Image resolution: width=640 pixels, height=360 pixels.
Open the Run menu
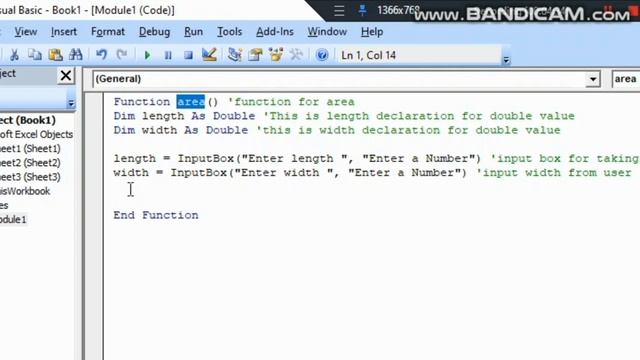(x=193, y=32)
